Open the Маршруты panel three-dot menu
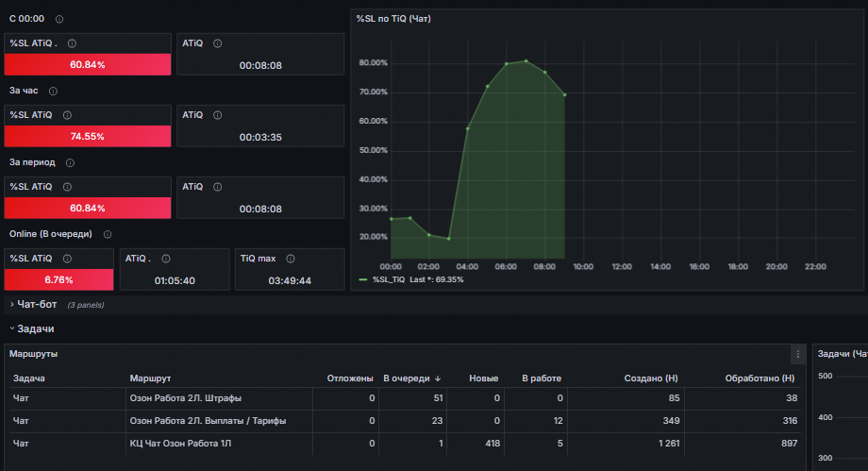 [x=797, y=354]
